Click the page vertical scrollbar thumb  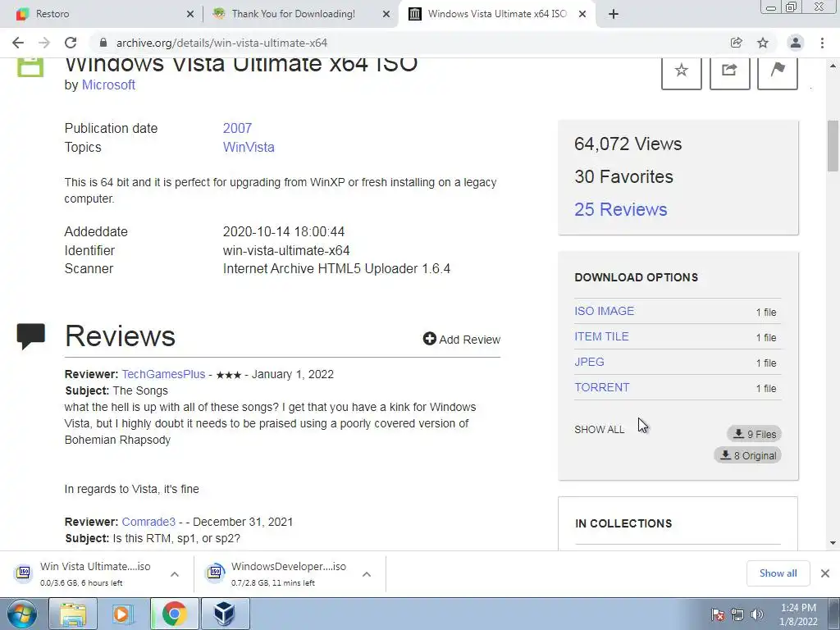click(833, 146)
